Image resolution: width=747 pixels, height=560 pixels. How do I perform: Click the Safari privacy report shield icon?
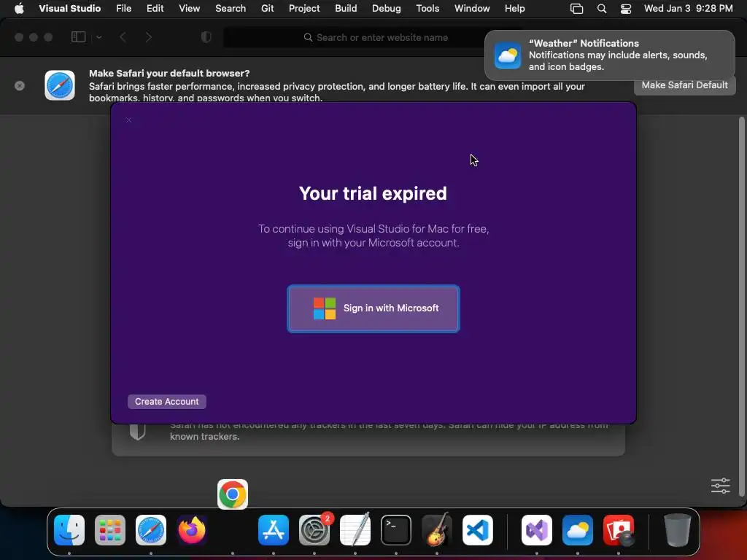(x=137, y=432)
